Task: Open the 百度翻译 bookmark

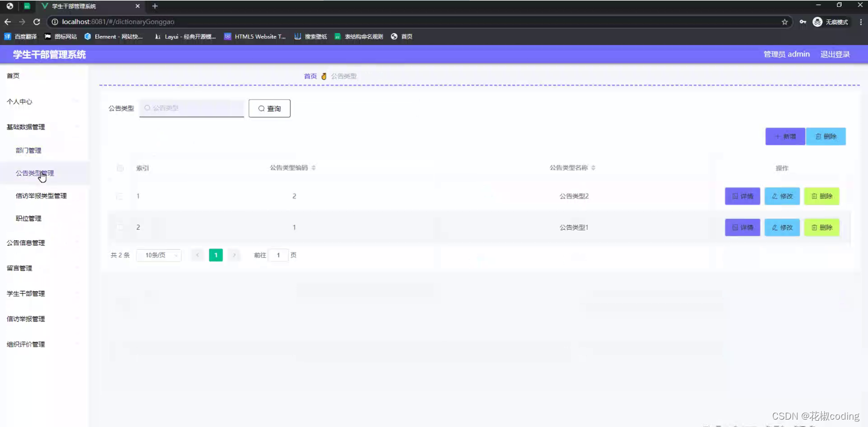Action: tap(21, 36)
